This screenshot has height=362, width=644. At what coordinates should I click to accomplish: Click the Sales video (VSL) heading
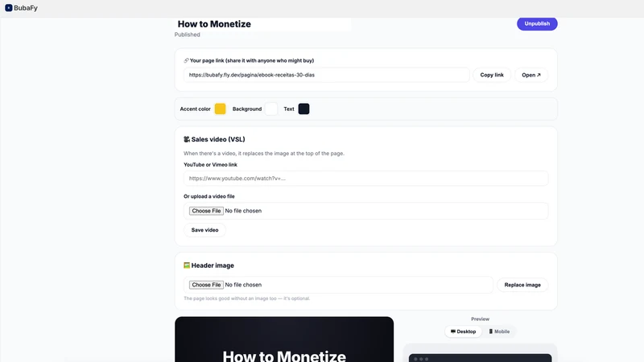tap(218, 139)
